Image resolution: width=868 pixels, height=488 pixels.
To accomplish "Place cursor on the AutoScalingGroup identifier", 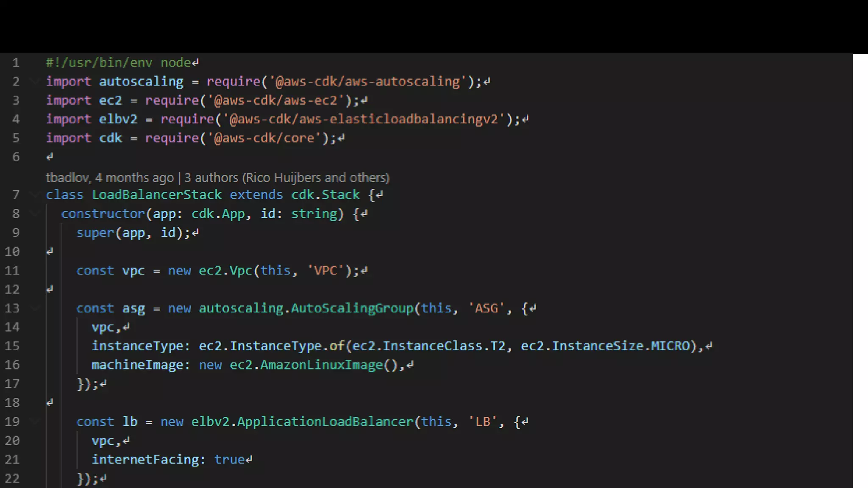I will 352,308.
